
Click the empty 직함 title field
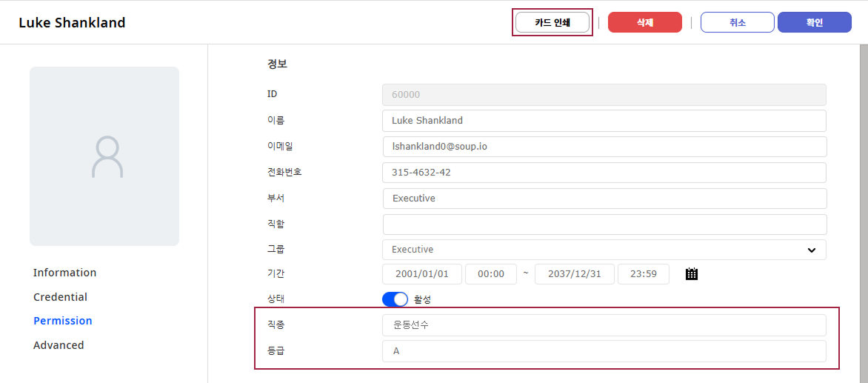click(x=604, y=224)
